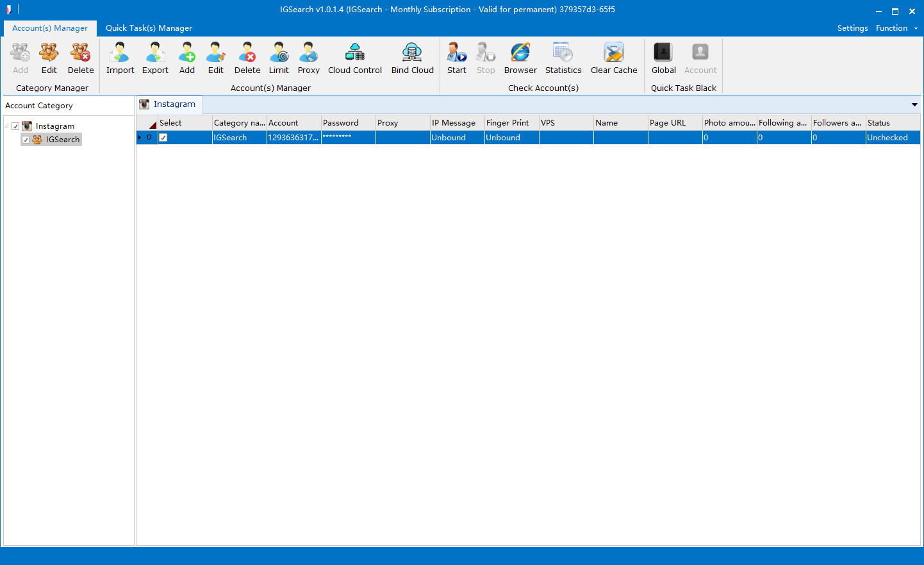Open Settings
This screenshot has width=924, height=565.
(852, 28)
